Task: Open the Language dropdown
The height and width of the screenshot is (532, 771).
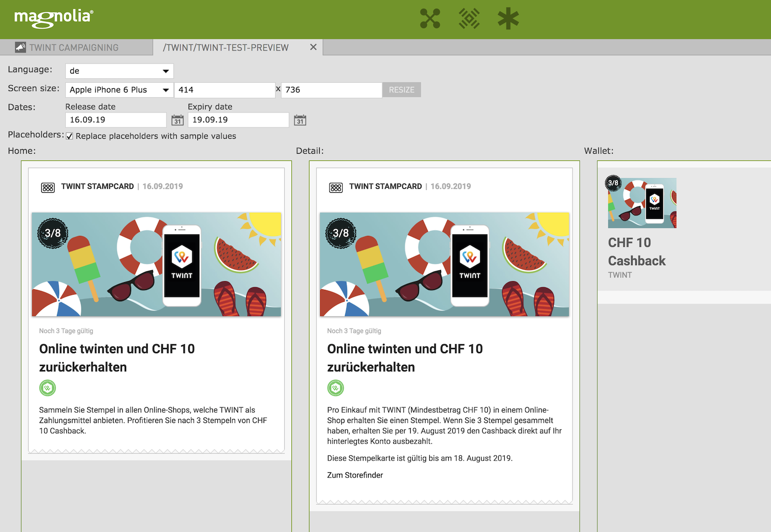Action: click(166, 70)
